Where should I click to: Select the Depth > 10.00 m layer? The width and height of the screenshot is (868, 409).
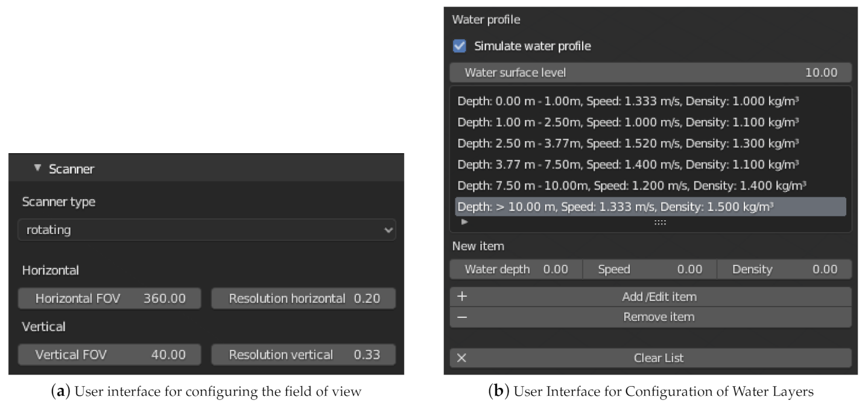click(629, 207)
